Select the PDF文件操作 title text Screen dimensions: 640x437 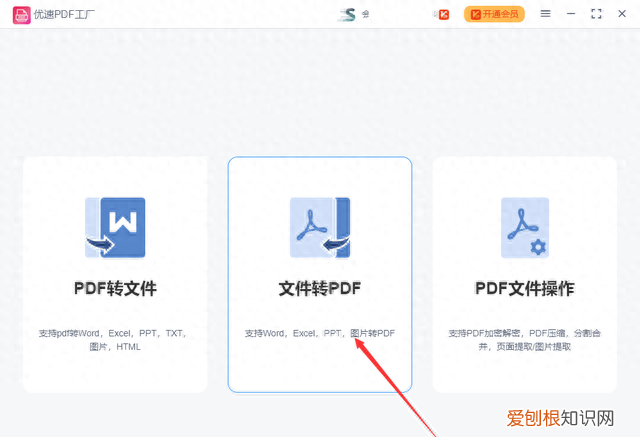[525, 288]
